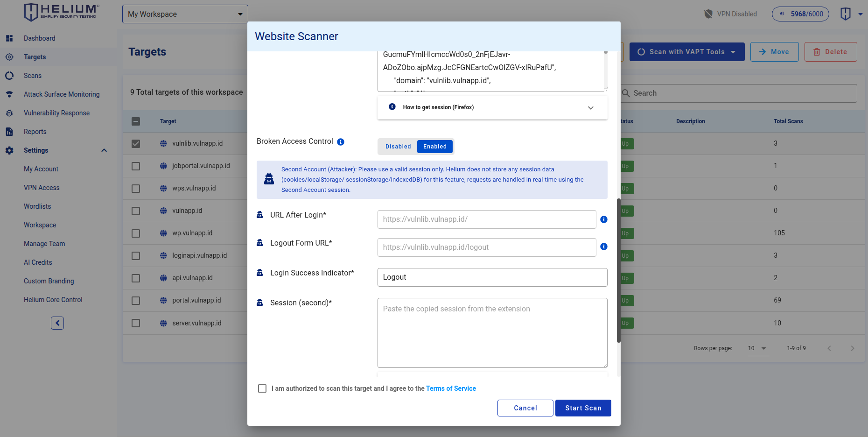Click the Attack Surface Monitoring icon
Screen dimensions: 868x437
(x=9, y=94)
